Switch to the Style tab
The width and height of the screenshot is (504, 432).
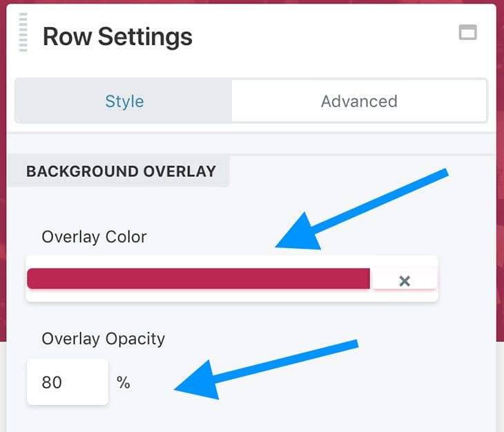(x=124, y=101)
